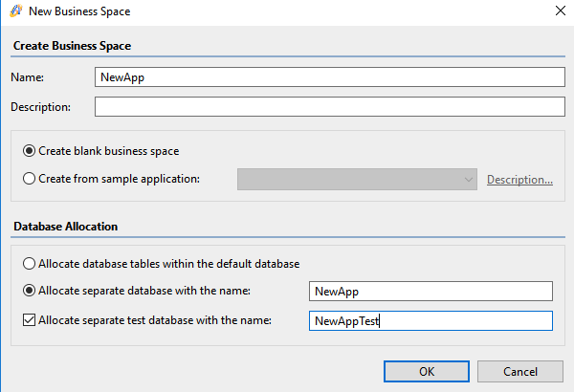The width and height of the screenshot is (574, 392).
Task: Focus the empty Description input field
Action: pyautogui.click(x=330, y=106)
